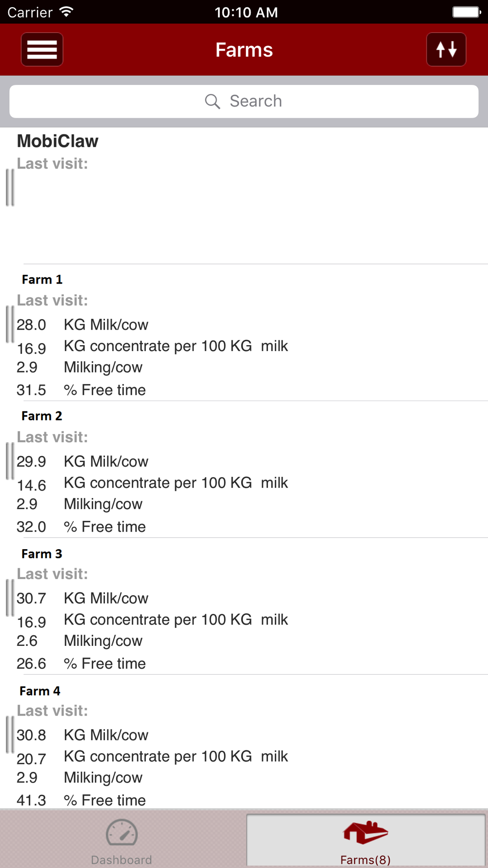The height and width of the screenshot is (868, 488).
Task: Open the Farm 4 entry
Action: coord(40,691)
